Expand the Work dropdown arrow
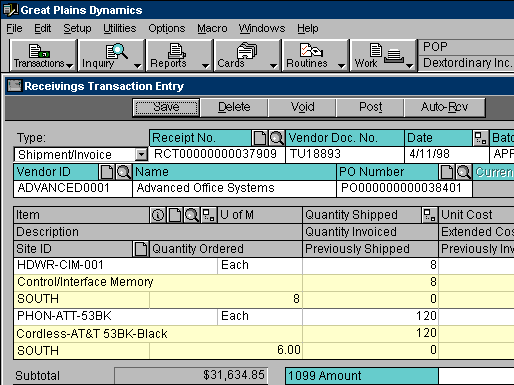This screenshot has width=514, height=385. (x=410, y=66)
